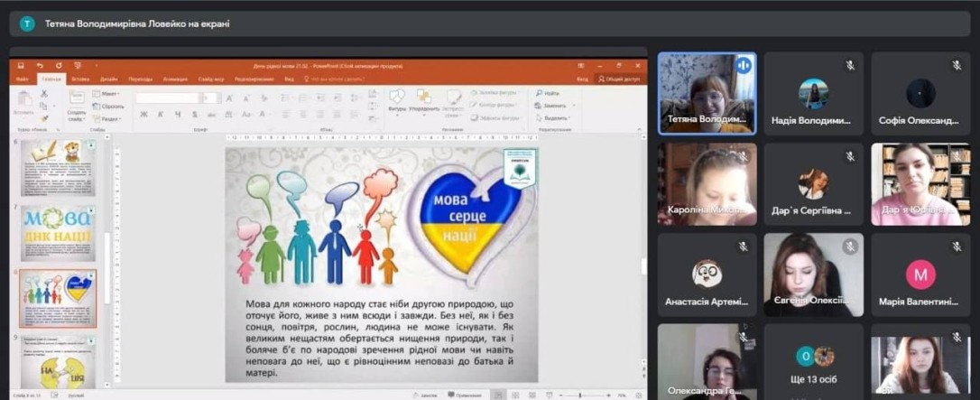Toggle italic (К) text formatting
980x400 pixels.
click(x=161, y=115)
